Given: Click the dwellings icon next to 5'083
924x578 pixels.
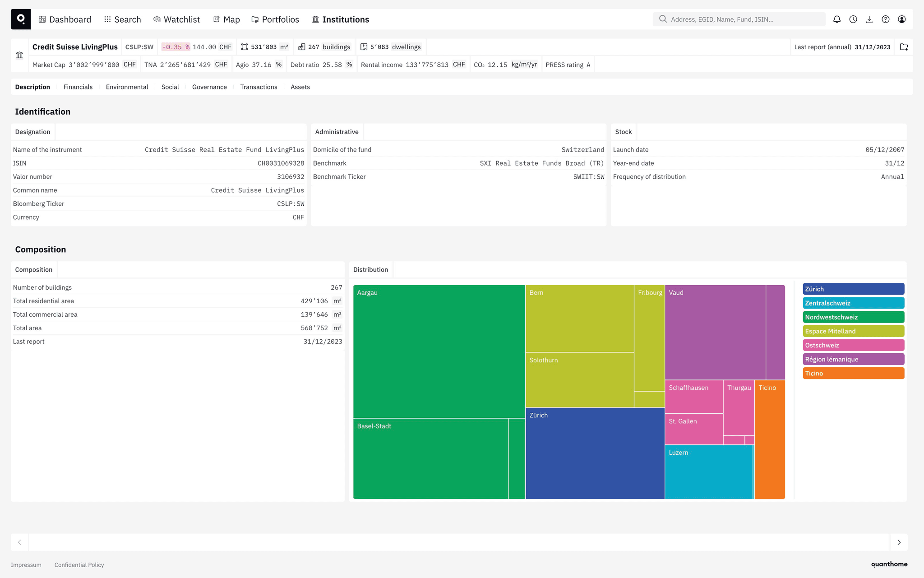Looking at the screenshot, I should coord(364,47).
